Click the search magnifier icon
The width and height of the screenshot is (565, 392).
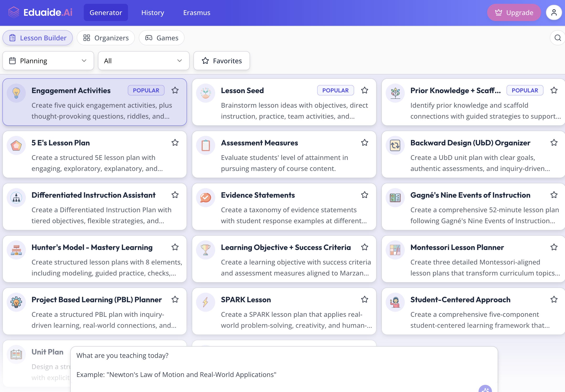pos(558,38)
